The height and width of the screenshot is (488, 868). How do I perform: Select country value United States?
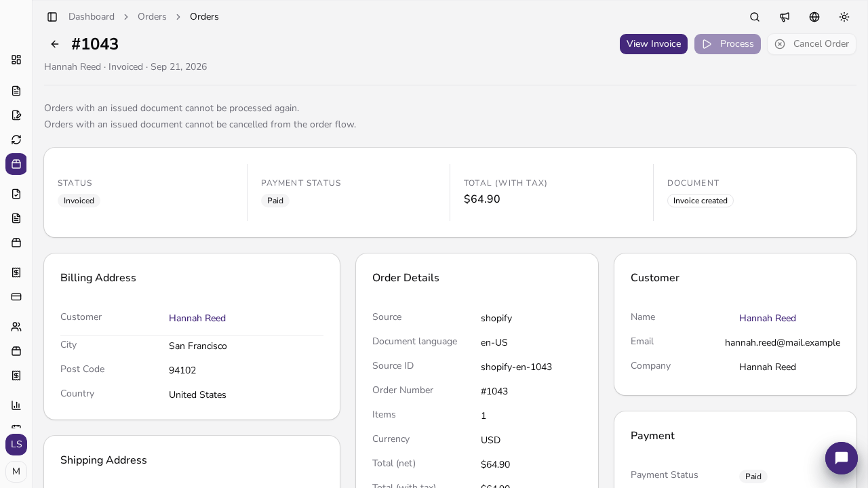coord(197,395)
